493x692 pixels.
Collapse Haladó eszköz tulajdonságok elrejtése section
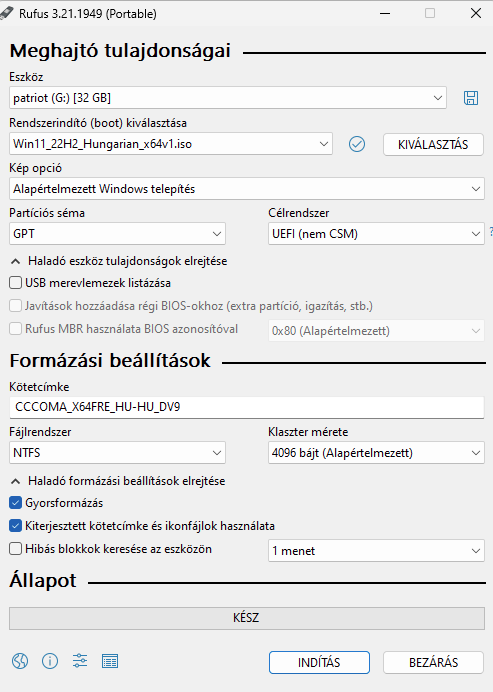pyautogui.click(x=119, y=261)
